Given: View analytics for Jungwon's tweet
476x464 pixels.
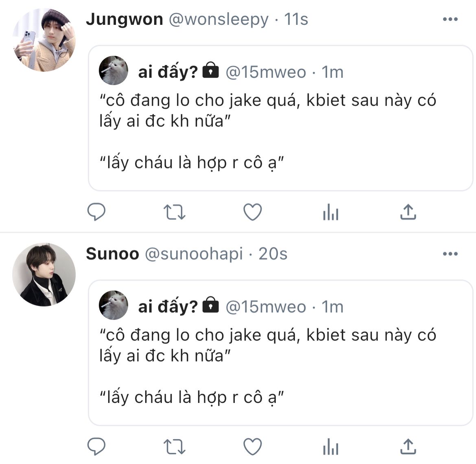Looking at the screenshot, I should tap(330, 212).
